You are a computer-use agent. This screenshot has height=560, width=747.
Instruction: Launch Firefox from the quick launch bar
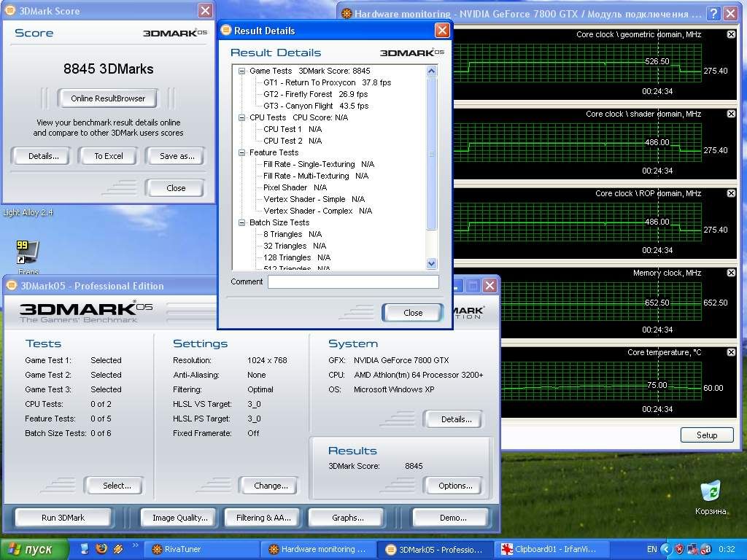[101, 548]
